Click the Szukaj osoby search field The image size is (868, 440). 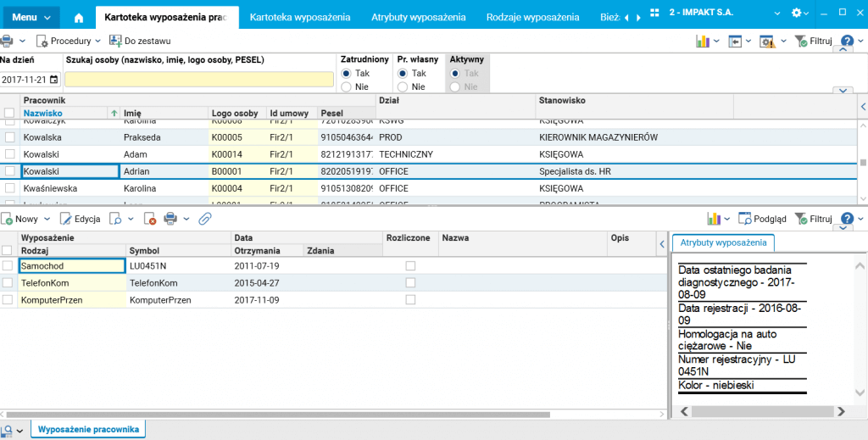(199, 80)
